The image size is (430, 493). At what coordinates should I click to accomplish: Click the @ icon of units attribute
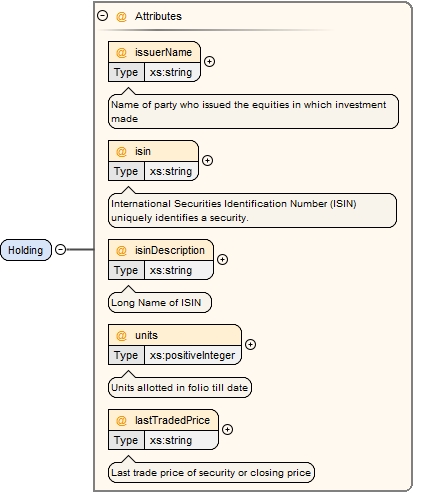(x=121, y=335)
